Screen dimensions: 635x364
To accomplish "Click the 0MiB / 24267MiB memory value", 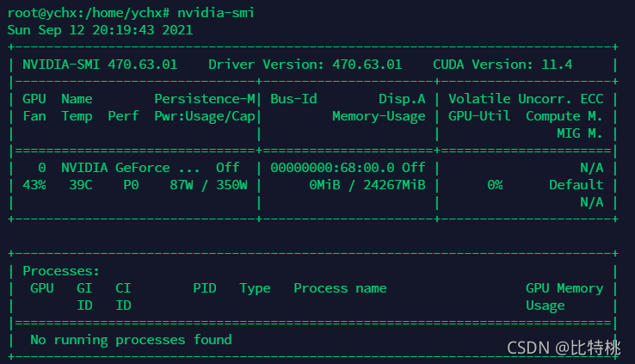I will (367, 185).
